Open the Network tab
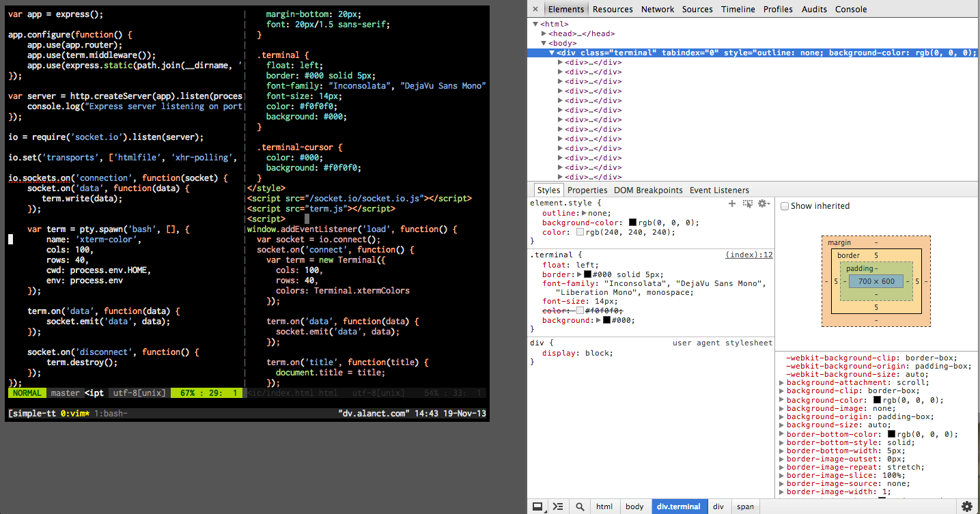The width and height of the screenshot is (980, 514). 658,10
